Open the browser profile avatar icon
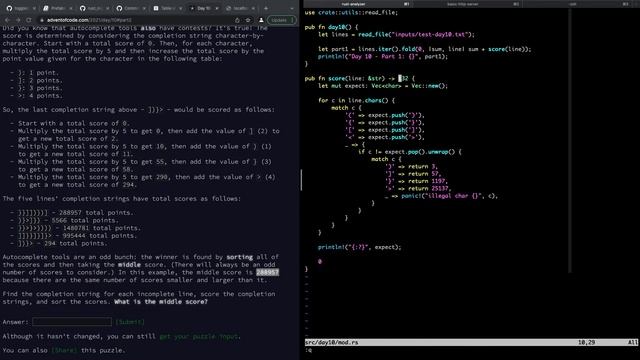Image resolution: width=640 pixels, height=360 pixels. 261,20
